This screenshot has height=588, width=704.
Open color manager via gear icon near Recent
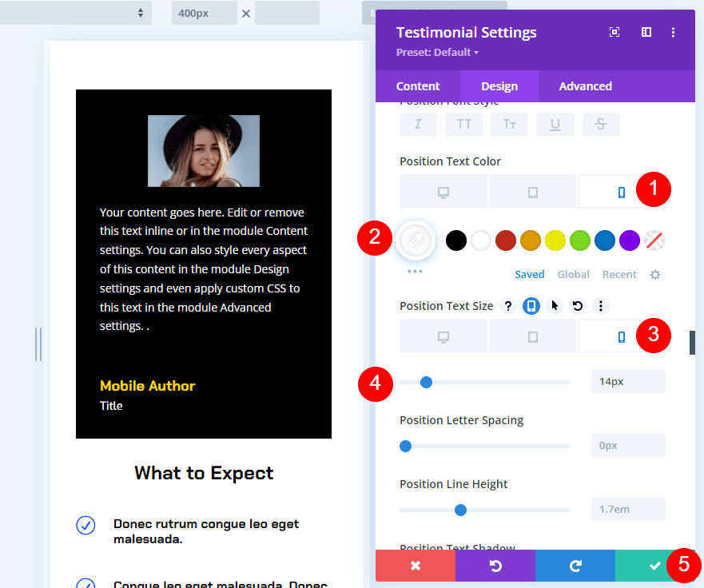(654, 274)
